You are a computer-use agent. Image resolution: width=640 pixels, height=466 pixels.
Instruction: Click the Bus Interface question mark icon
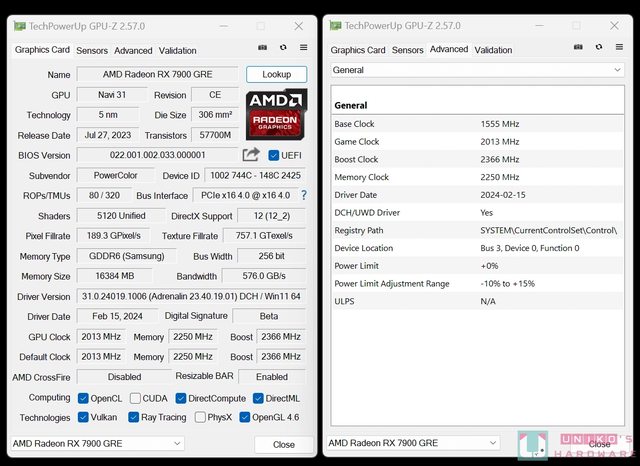(x=304, y=195)
